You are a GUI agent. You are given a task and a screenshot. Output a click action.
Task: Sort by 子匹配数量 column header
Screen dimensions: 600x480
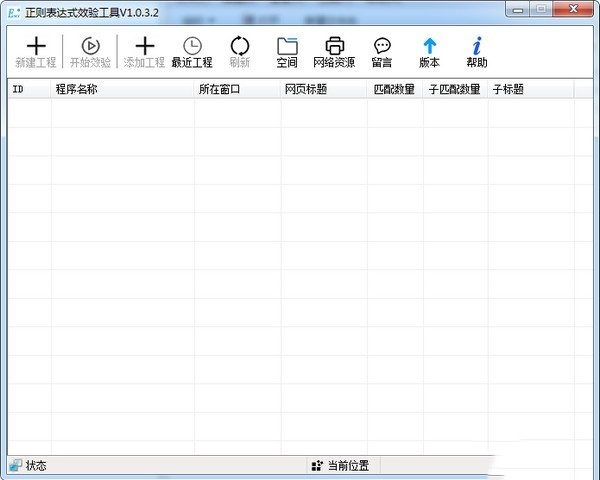click(455, 89)
